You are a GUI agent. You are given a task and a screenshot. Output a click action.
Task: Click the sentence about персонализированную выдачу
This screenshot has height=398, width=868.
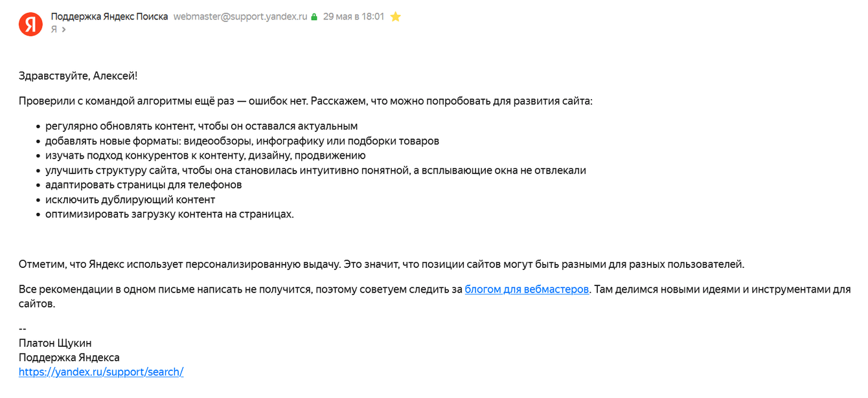point(382,264)
